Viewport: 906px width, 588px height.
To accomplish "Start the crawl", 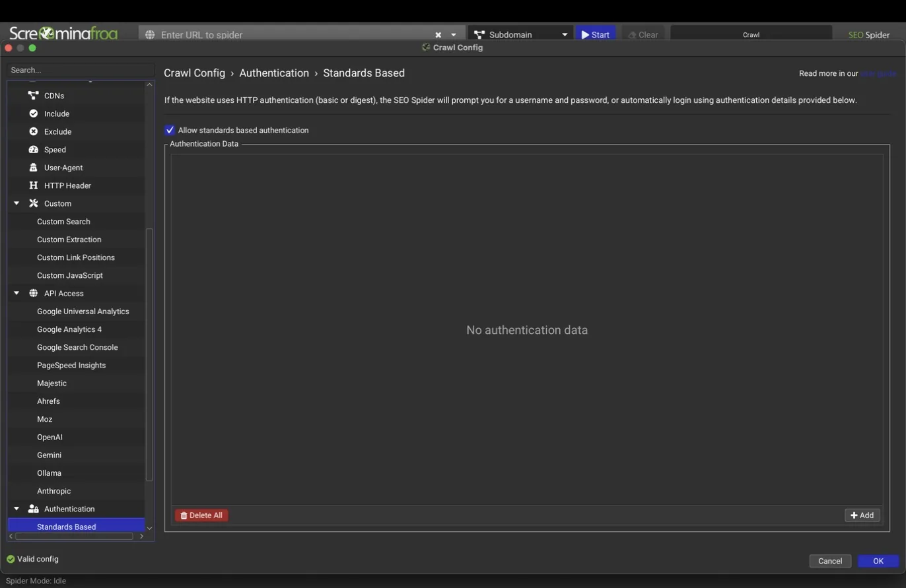I will coord(596,34).
